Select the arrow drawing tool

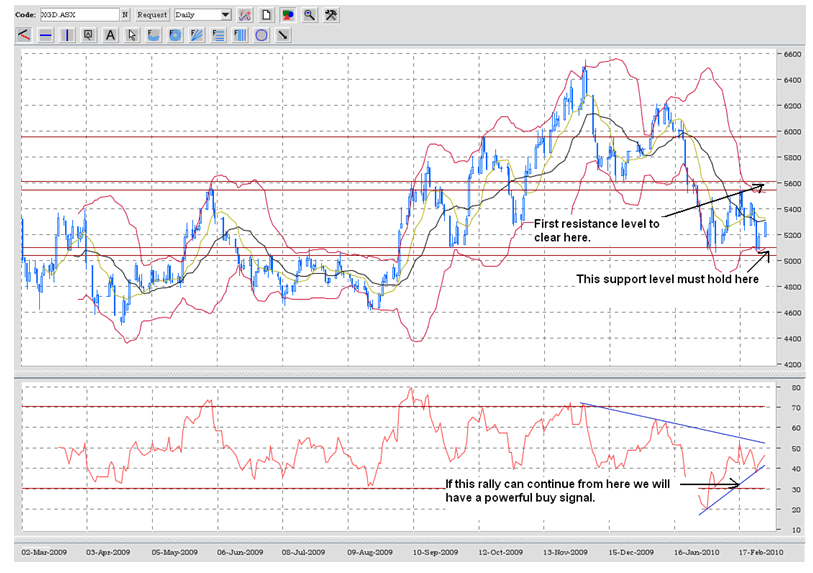[x=283, y=35]
